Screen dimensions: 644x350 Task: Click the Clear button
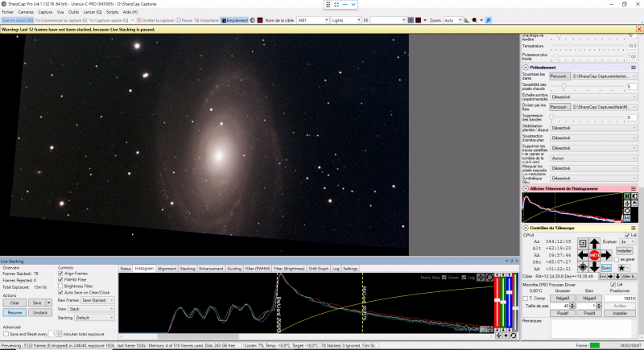coord(14,303)
